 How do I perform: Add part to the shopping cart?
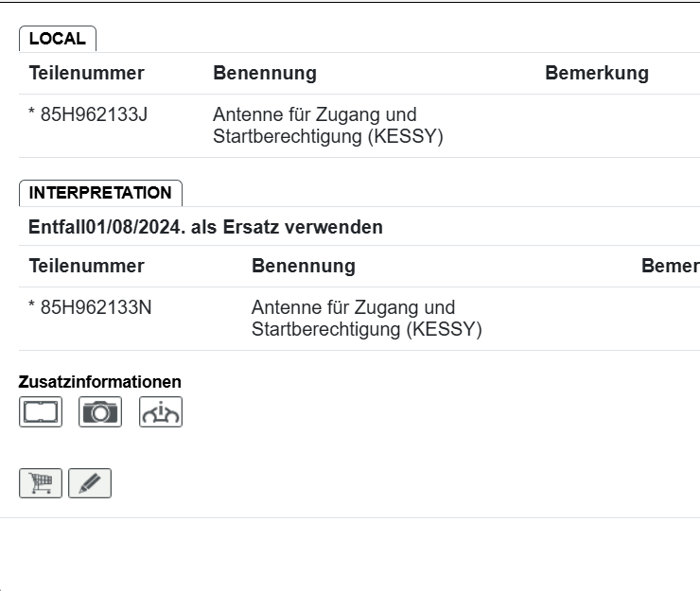point(41,483)
